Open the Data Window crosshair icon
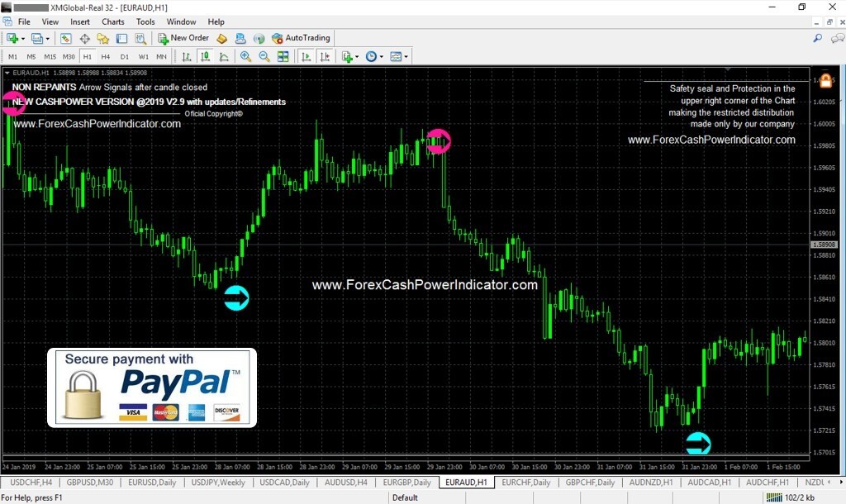This screenshot has height=504, width=846. tap(85, 38)
